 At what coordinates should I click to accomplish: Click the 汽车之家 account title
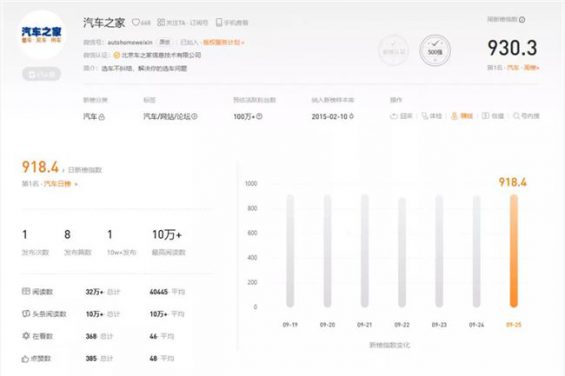(x=104, y=23)
